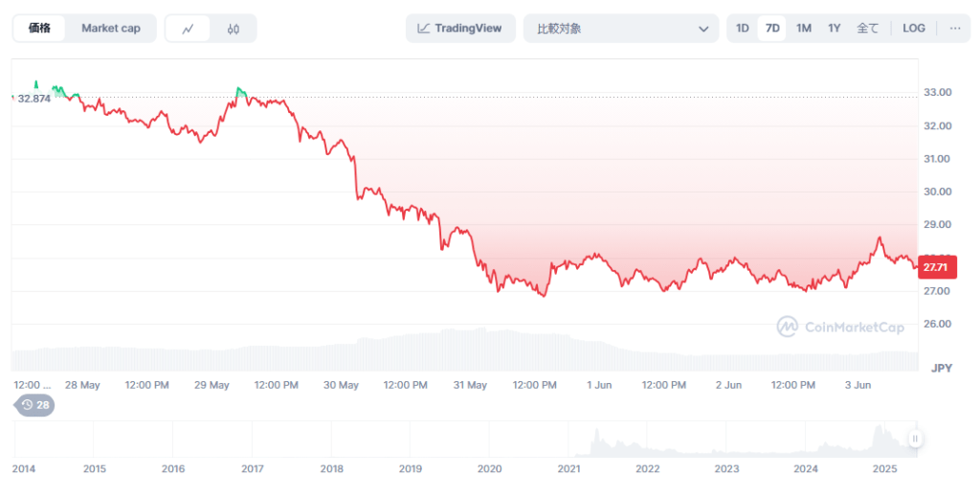Switch to candlestick chart view
Viewport: 980px width, 497px height.
point(234,29)
